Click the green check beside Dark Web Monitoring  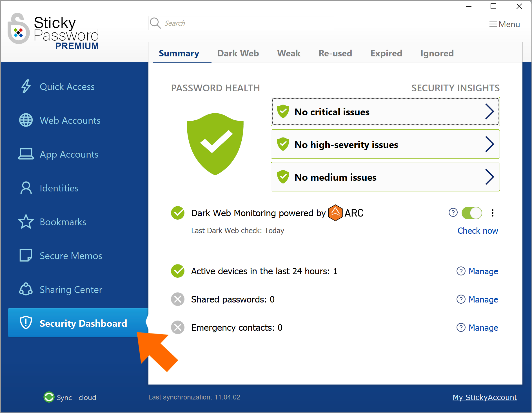tap(178, 213)
